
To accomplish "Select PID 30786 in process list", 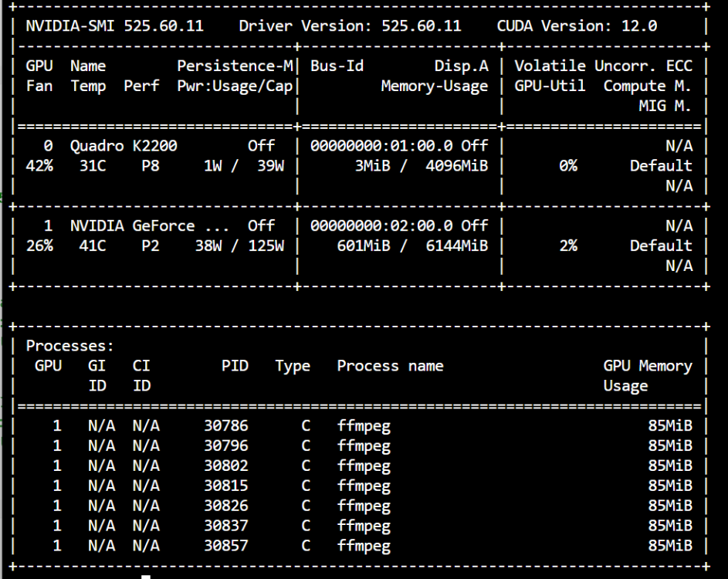I will click(226, 426).
